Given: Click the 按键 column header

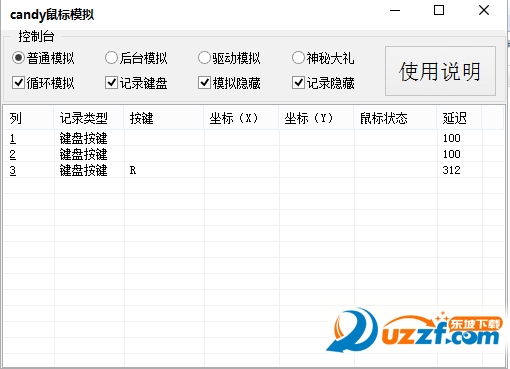Looking at the screenshot, I should click(164, 118).
